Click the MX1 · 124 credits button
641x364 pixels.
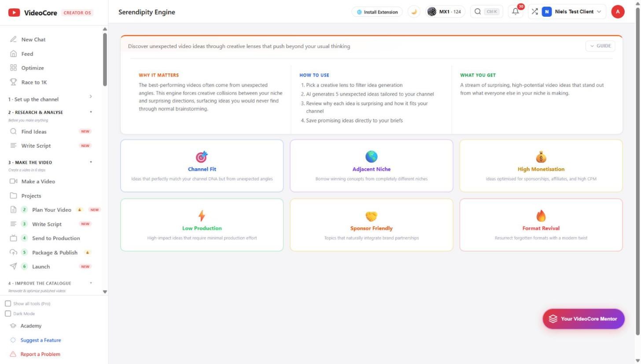pos(445,12)
